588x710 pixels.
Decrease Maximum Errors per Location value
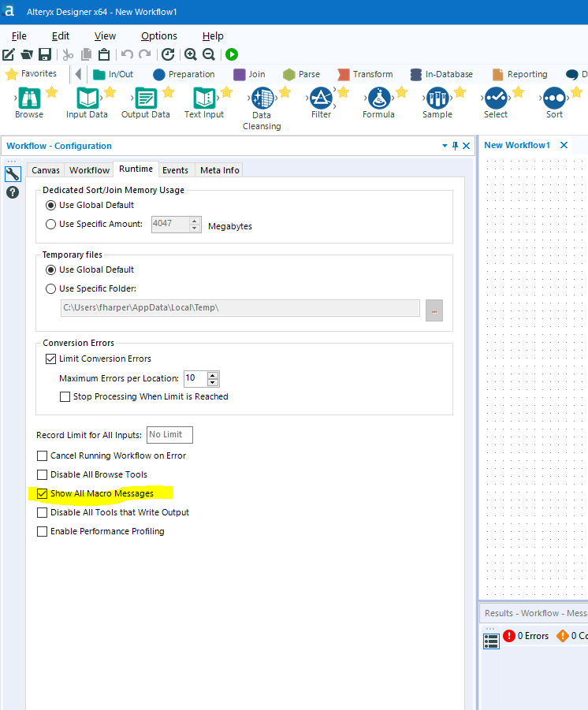(213, 383)
